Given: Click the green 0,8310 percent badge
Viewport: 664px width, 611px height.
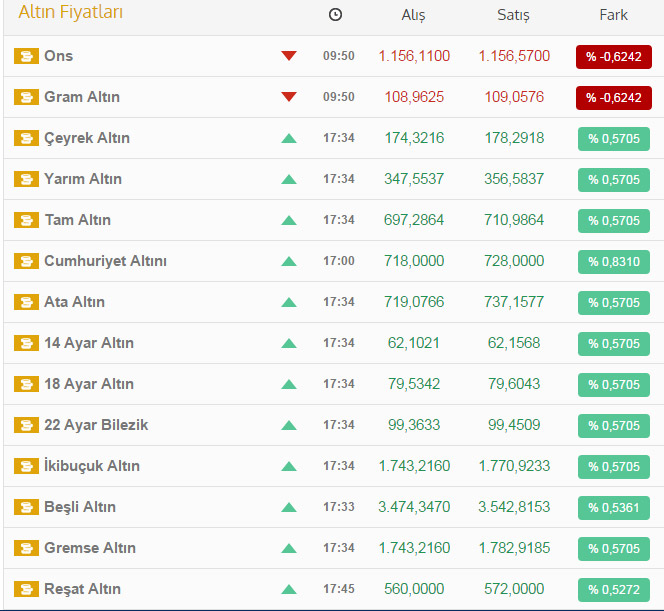Looking at the screenshot, I should (x=614, y=262).
